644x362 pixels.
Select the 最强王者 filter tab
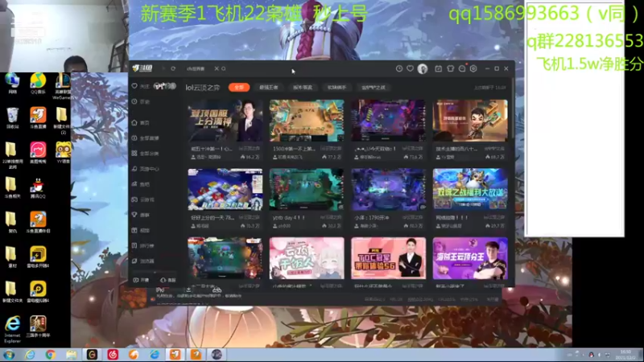pos(269,88)
